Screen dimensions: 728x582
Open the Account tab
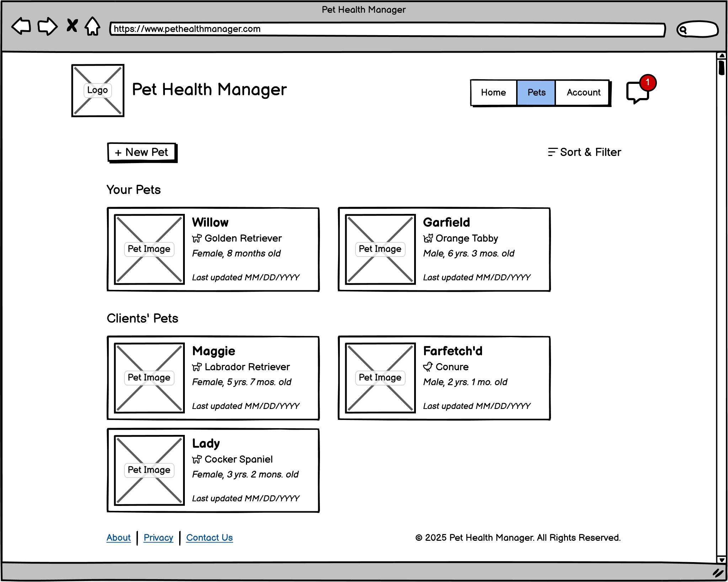[x=583, y=93]
